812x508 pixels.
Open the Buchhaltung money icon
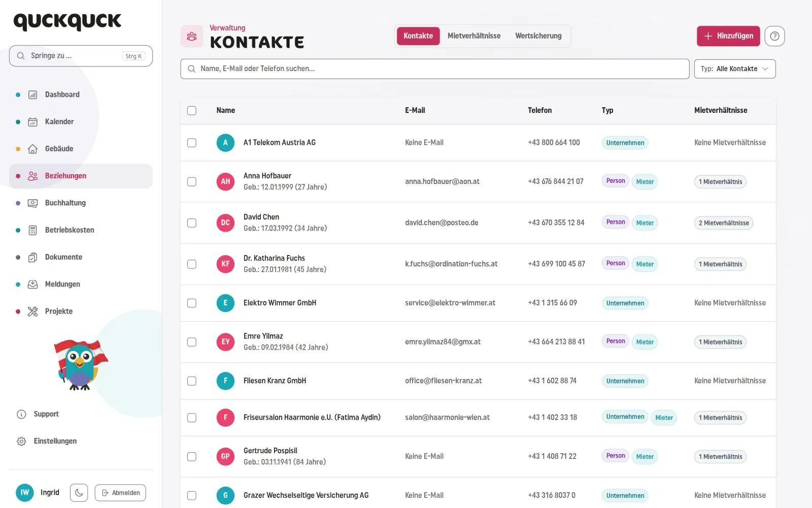tap(32, 203)
